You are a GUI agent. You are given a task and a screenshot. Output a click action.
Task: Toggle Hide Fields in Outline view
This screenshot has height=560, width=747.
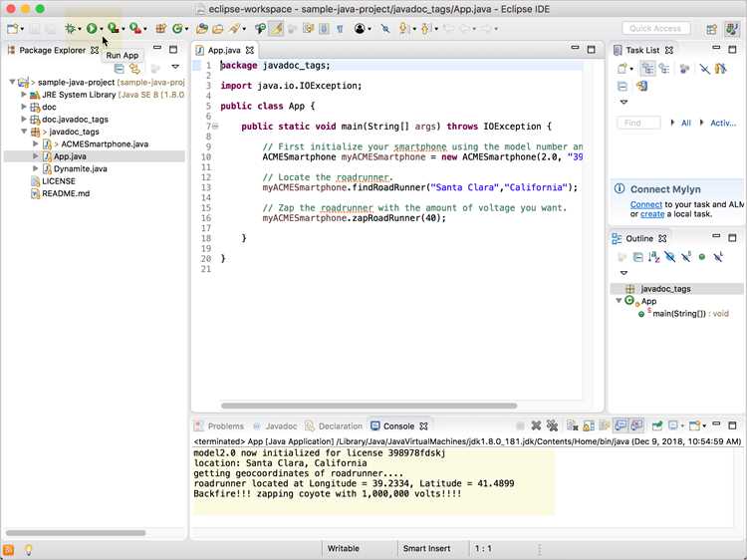pyautogui.click(x=670, y=257)
